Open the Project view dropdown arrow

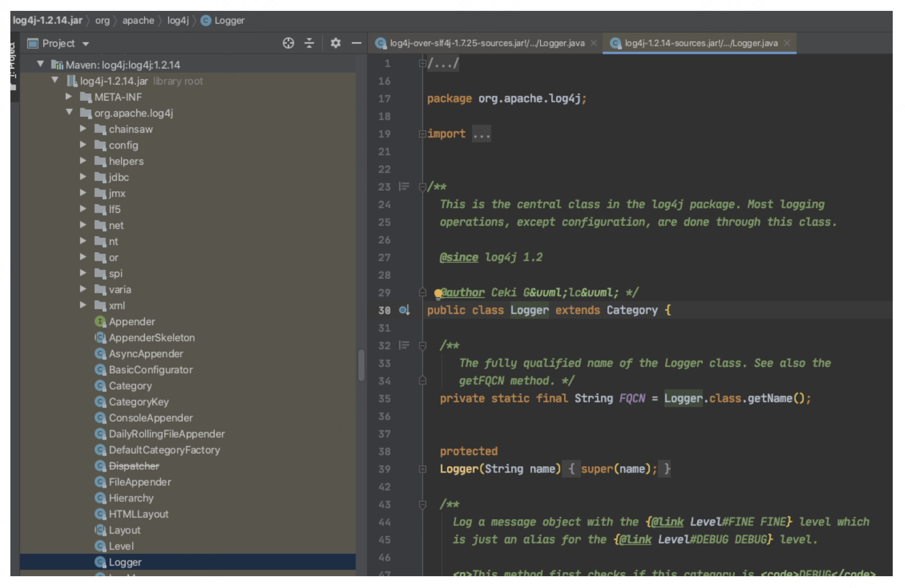tap(86, 44)
